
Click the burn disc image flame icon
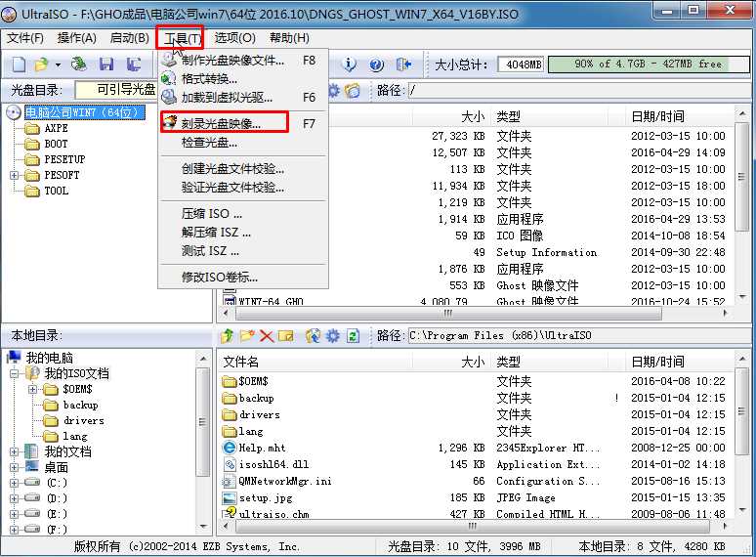170,123
